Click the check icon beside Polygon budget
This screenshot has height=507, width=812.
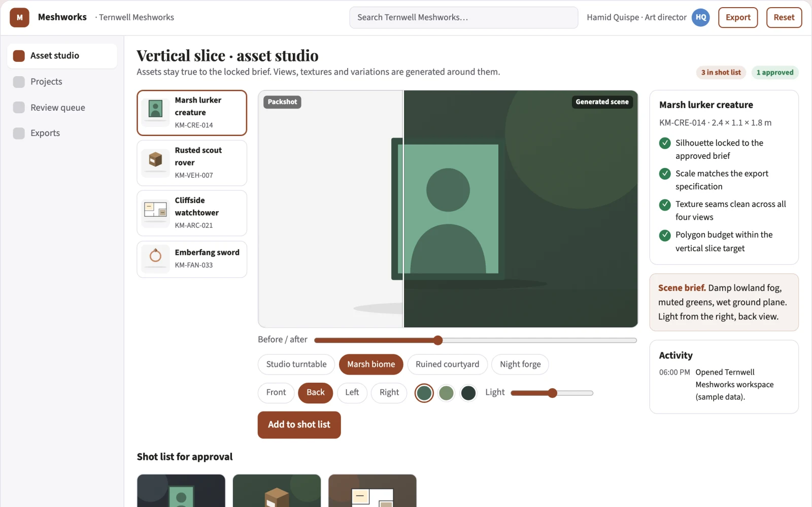point(665,235)
